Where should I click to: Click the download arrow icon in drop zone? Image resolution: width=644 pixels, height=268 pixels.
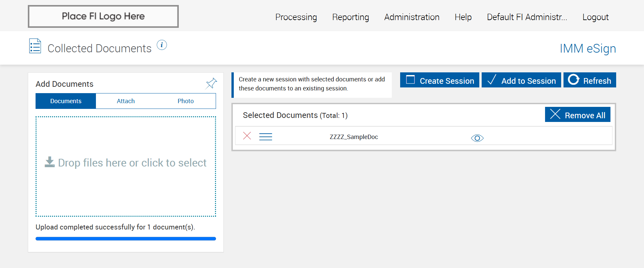click(50, 162)
